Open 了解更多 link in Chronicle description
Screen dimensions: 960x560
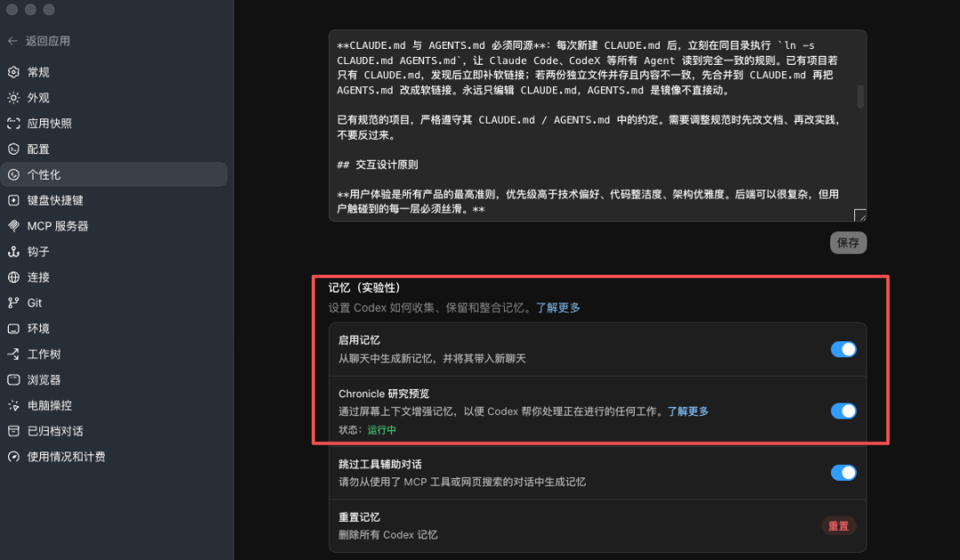pos(687,412)
